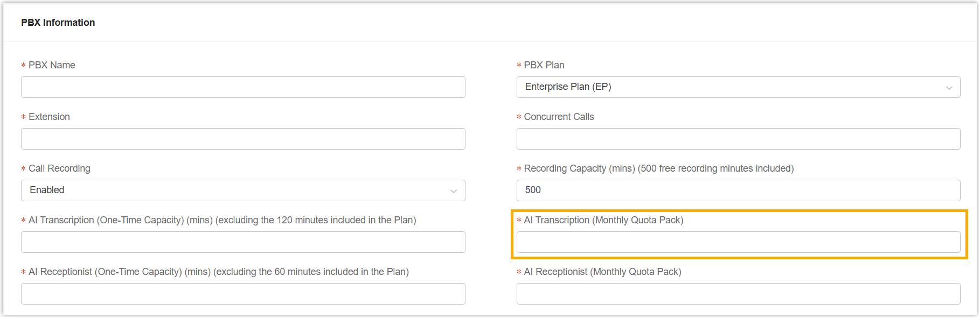Click the AI Transcription Monthly Quota Pack input
Screen dimensions: 980x318
coord(738,242)
